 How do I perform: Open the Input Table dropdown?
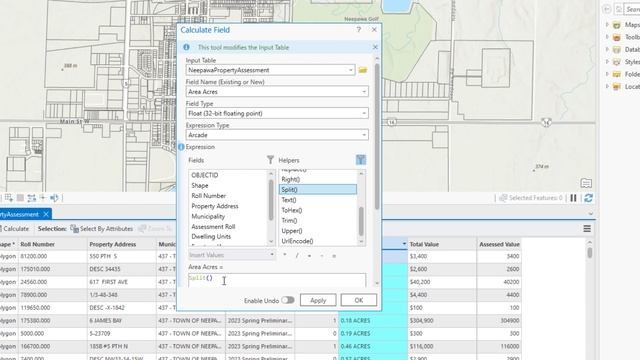(x=351, y=70)
